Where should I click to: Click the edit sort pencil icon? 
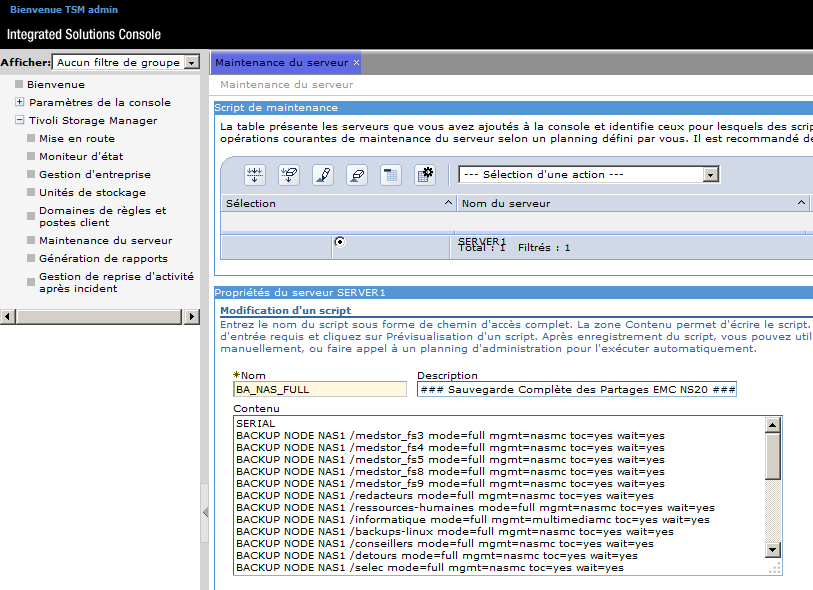click(x=323, y=175)
